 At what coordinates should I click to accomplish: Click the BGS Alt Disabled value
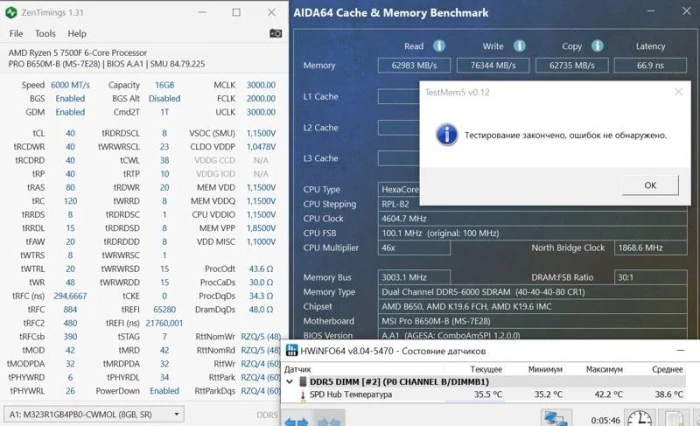click(x=164, y=98)
